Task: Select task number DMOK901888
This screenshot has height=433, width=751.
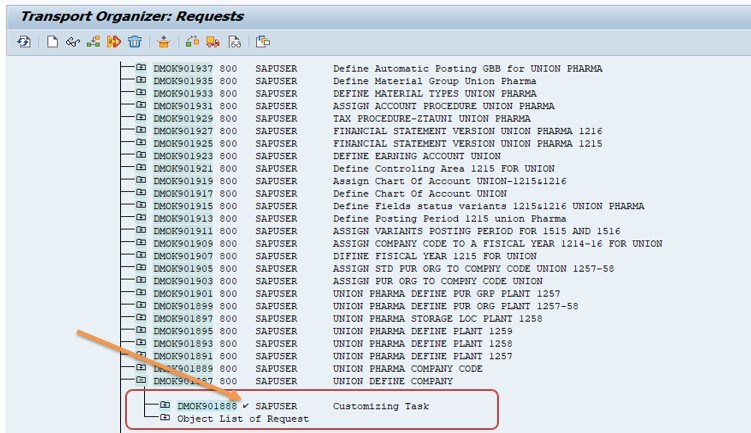Action: pos(207,406)
